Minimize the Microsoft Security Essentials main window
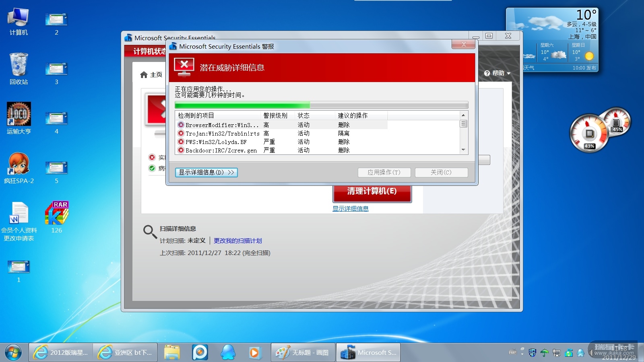Screen dimensions: 644x362 coord(476,36)
